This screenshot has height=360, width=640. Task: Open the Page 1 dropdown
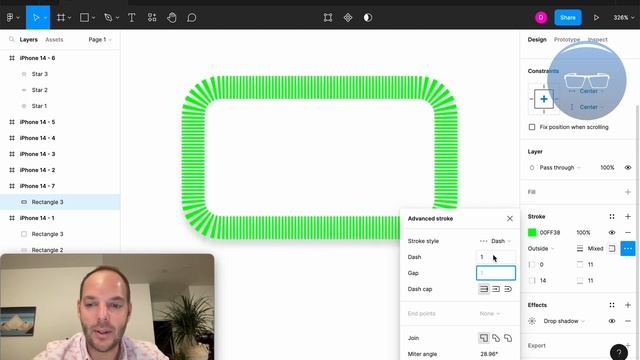(100, 40)
